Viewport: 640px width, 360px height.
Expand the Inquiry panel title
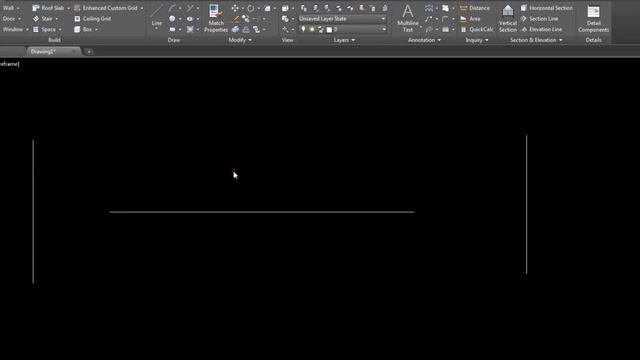(x=477, y=40)
